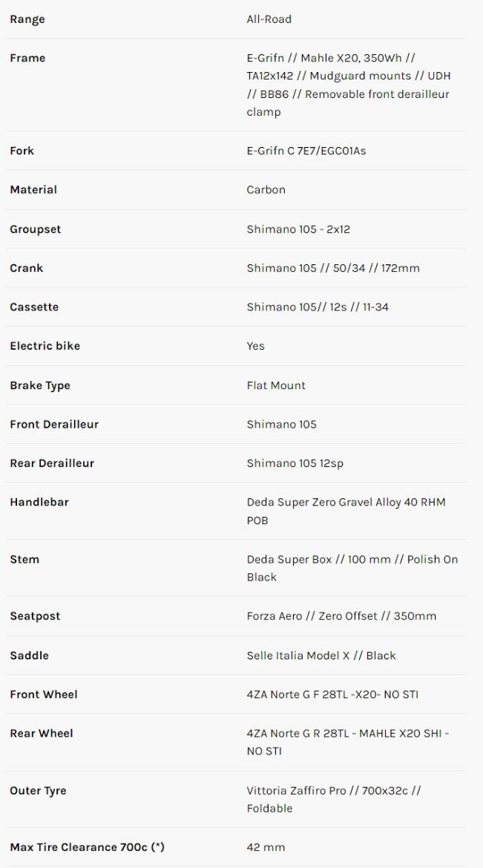This screenshot has height=868, width=483.
Task: Click the Fork value E-Grifn C 7E7/EGC01As
Action: point(306,151)
